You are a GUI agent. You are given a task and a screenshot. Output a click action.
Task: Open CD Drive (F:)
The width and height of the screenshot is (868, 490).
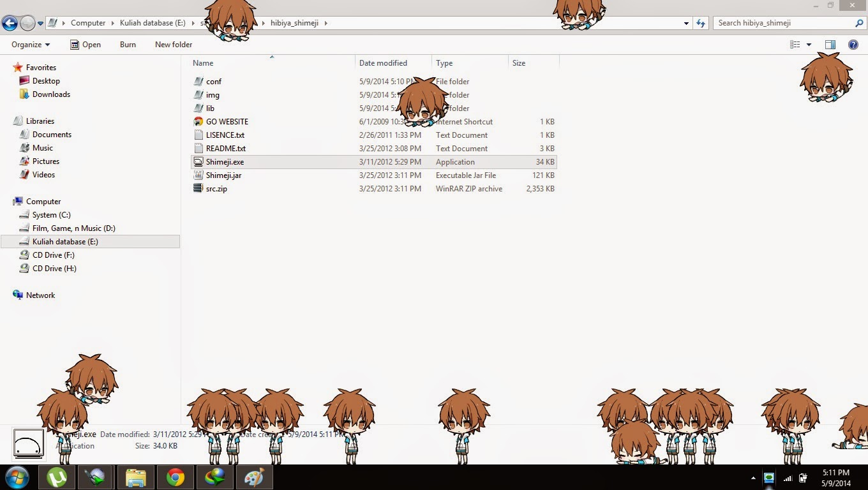pos(54,255)
